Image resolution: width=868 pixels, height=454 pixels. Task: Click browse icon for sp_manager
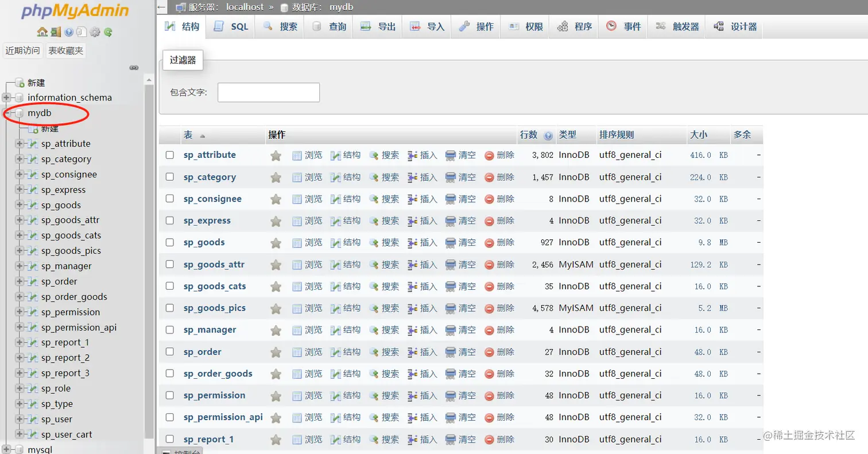(x=297, y=330)
